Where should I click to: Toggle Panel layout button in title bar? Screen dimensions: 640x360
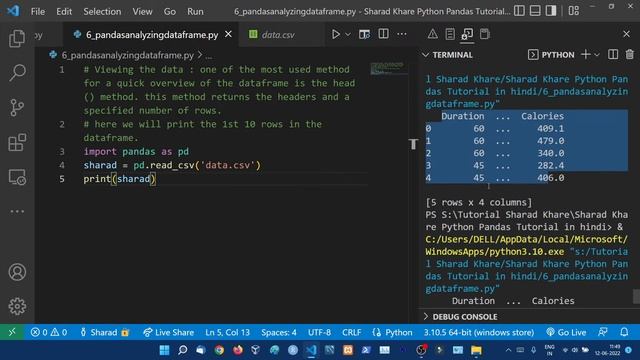(535, 11)
